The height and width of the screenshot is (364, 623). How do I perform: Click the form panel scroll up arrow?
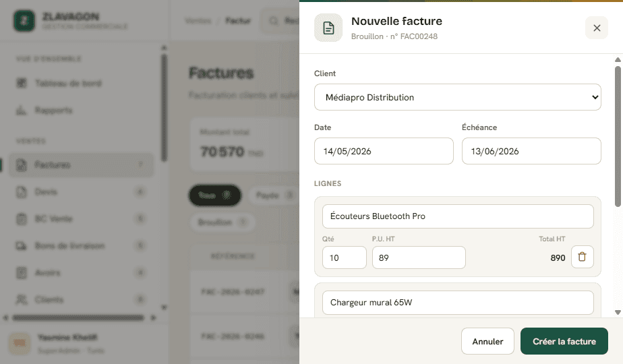(618, 60)
